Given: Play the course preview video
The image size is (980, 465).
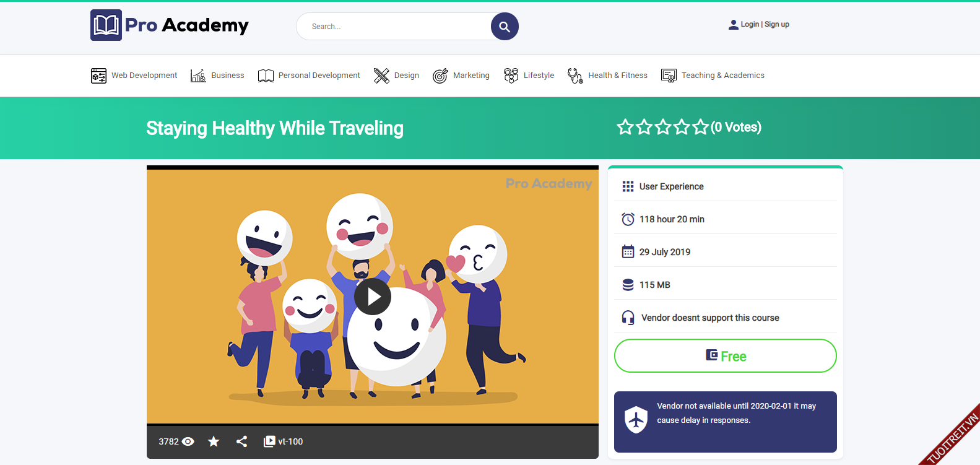Looking at the screenshot, I should click(x=373, y=297).
